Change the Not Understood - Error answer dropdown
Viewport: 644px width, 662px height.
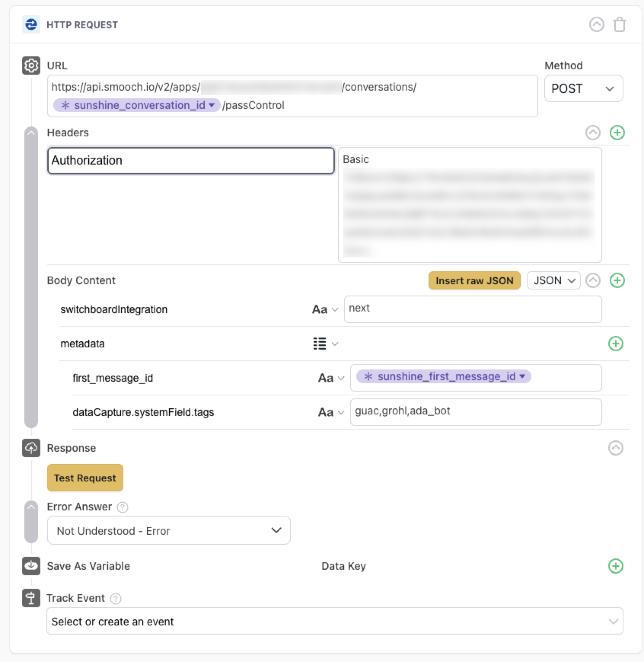pos(169,531)
